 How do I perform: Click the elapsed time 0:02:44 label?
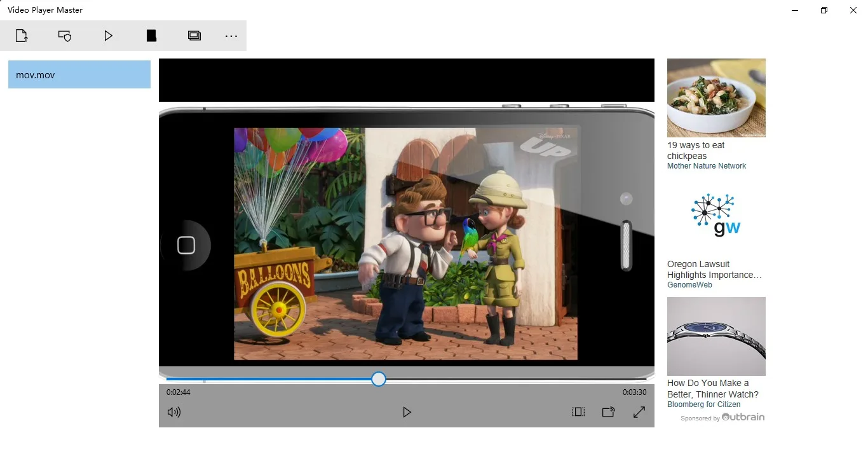pos(179,392)
